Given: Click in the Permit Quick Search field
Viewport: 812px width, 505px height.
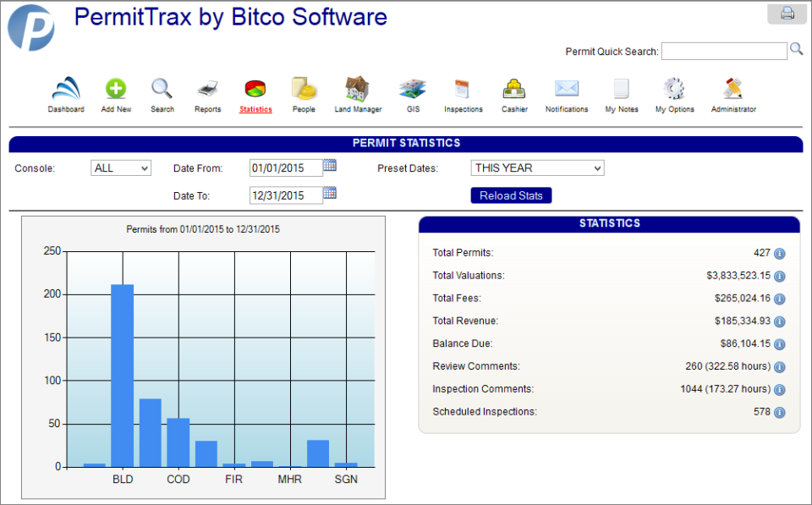Looking at the screenshot, I should click(724, 52).
